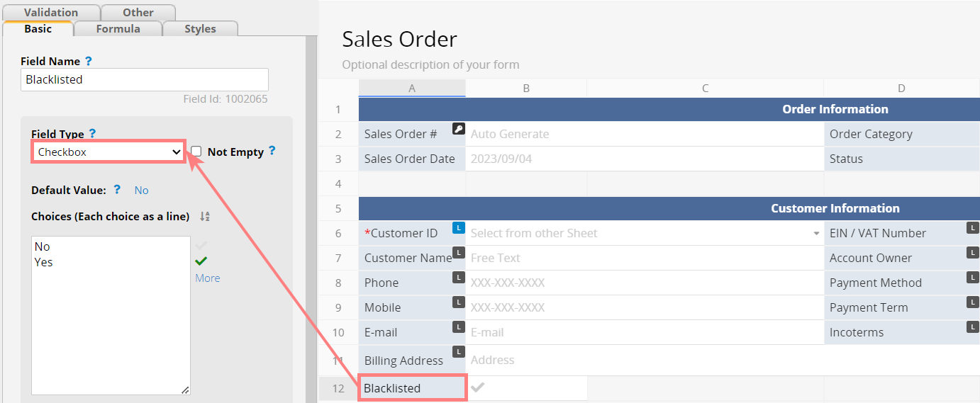Click the key icon on Sales Order # field
980x403 pixels.
[x=459, y=129]
